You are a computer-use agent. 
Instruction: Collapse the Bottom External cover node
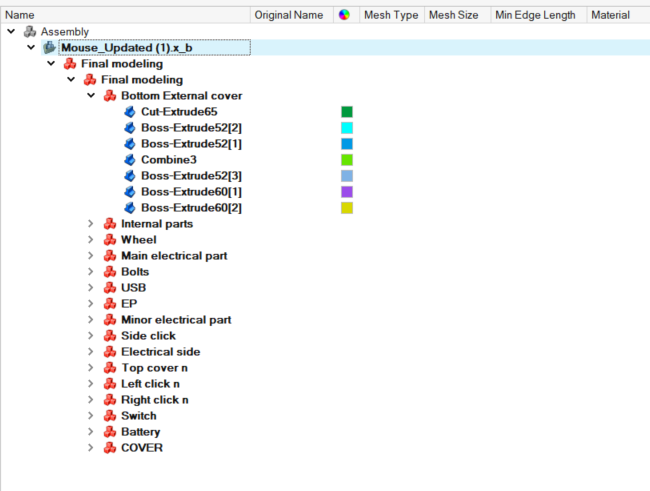click(x=91, y=96)
